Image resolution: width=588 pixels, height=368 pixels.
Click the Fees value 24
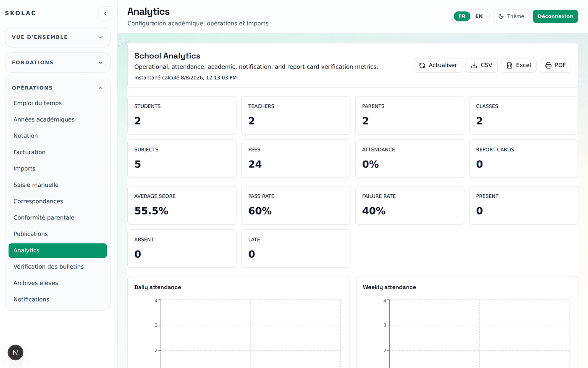point(255,164)
